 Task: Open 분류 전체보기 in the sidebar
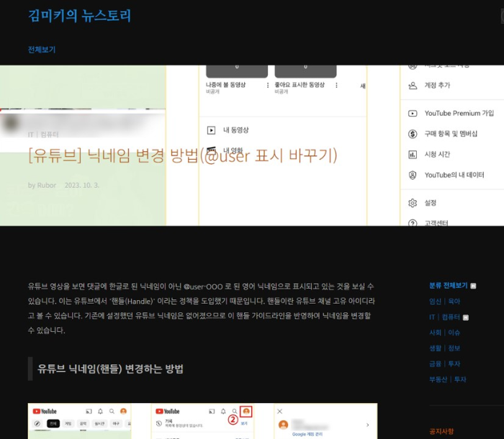pos(449,286)
